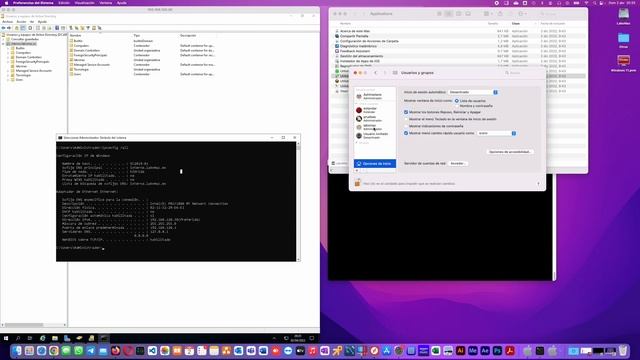Open the Archivo menu in Active Directory

[7, 22]
